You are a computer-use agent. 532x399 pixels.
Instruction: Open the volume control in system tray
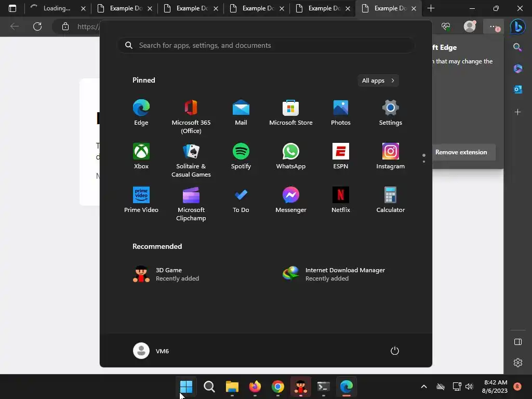469,387
